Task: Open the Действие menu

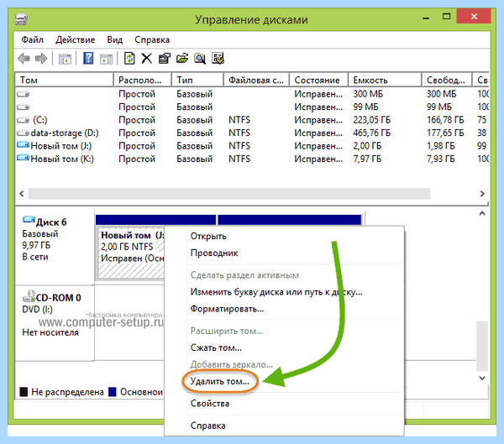Action: 76,39
